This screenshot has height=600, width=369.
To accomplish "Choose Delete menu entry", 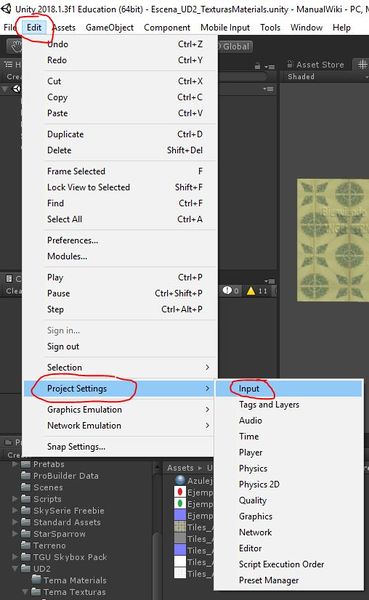I will pyautogui.click(x=121, y=150).
